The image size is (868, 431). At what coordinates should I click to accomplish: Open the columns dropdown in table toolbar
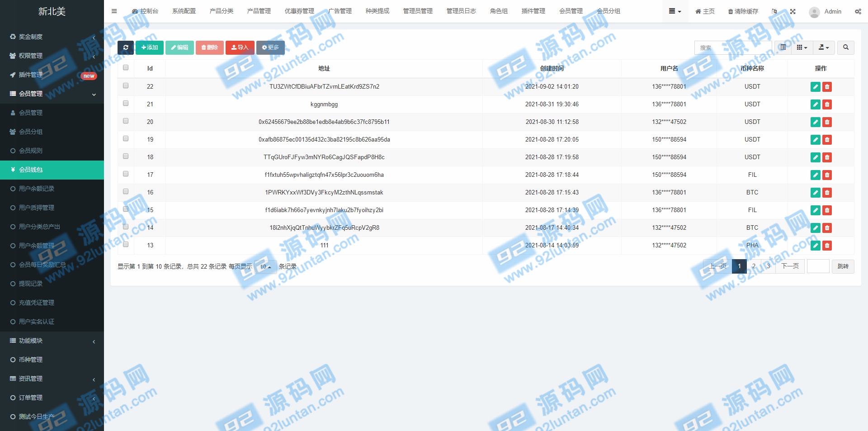pyautogui.click(x=802, y=47)
